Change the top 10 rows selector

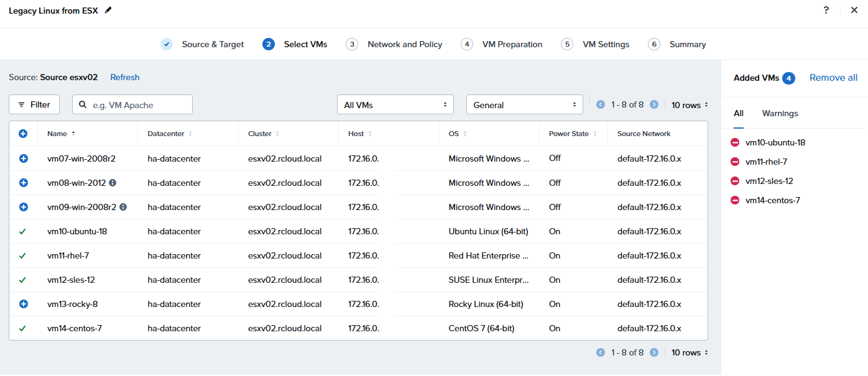click(x=690, y=105)
